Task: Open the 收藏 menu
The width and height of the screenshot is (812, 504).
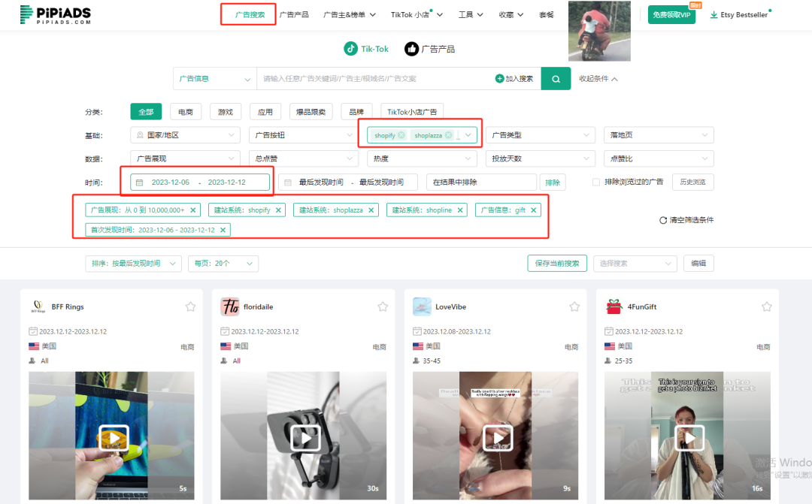Action: pos(511,14)
